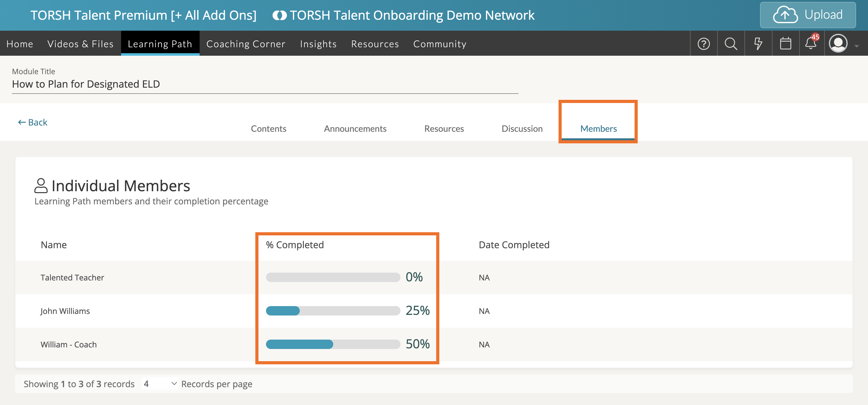Click the user profile avatar icon
The height and width of the screenshot is (405, 868).
838,44
